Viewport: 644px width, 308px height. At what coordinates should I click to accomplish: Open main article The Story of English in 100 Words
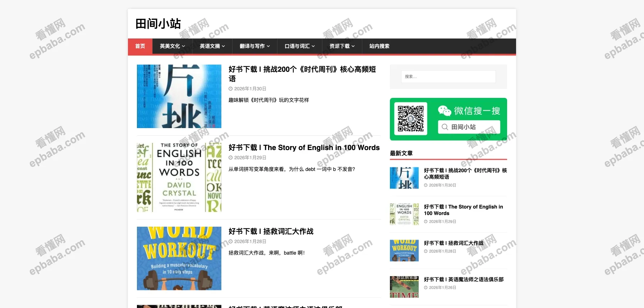coord(304,148)
